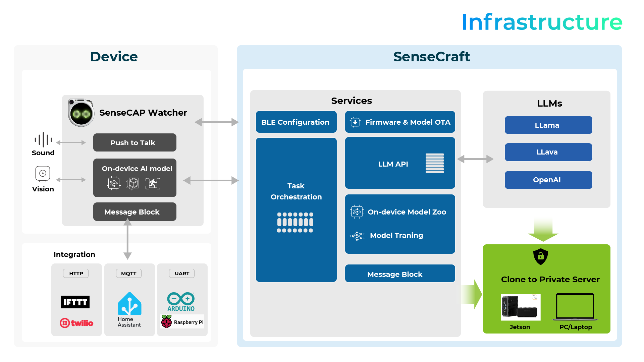Select the LLava block
Image resolution: width=644 pixels, height=362 pixels.
[548, 152]
